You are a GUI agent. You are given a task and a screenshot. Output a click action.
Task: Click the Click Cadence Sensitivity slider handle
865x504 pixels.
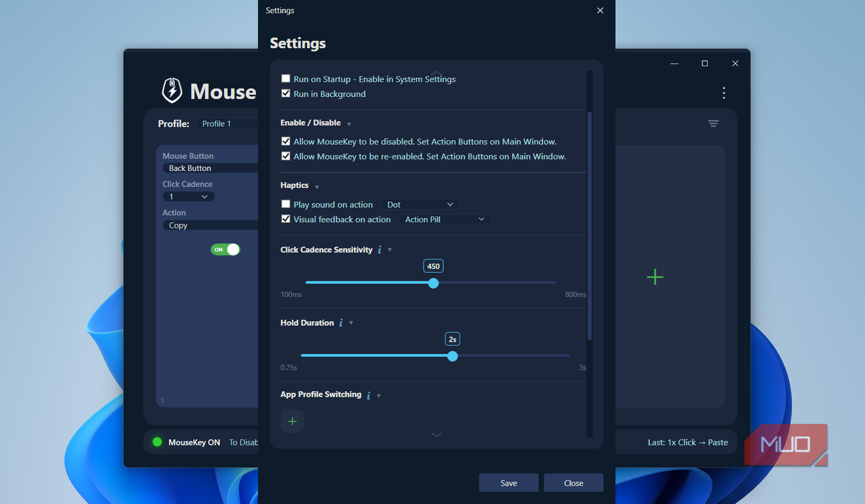click(434, 283)
